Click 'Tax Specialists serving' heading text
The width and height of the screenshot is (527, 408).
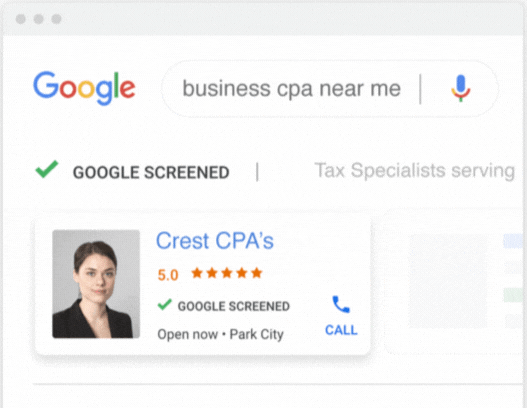(415, 170)
